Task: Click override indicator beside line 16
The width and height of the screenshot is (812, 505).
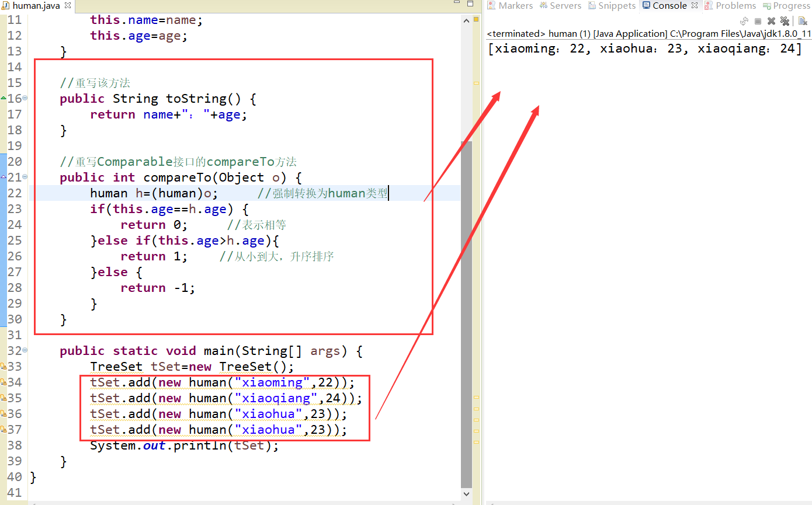Action: [4, 98]
